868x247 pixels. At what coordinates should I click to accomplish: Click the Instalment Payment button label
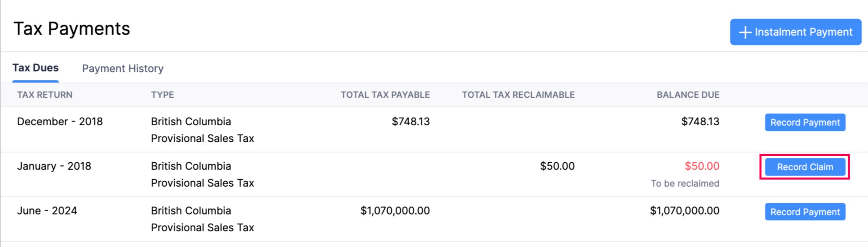pos(803,32)
